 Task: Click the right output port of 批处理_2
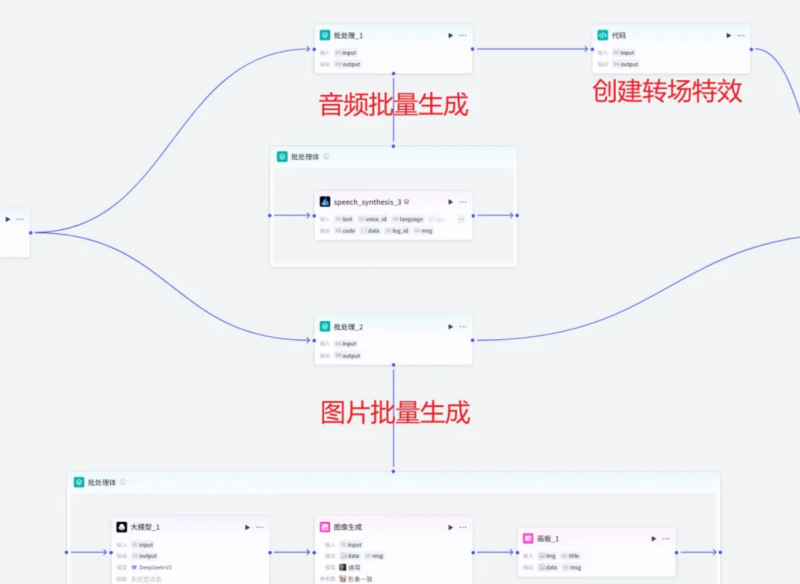pyautogui.click(x=472, y=340)
